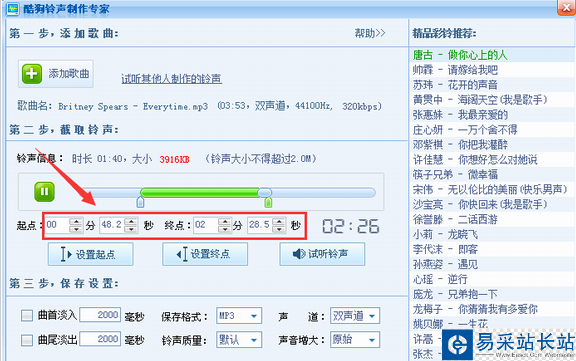Open the 保存格式 MP3 dropdown
The image size is (576, 361).
239,316
